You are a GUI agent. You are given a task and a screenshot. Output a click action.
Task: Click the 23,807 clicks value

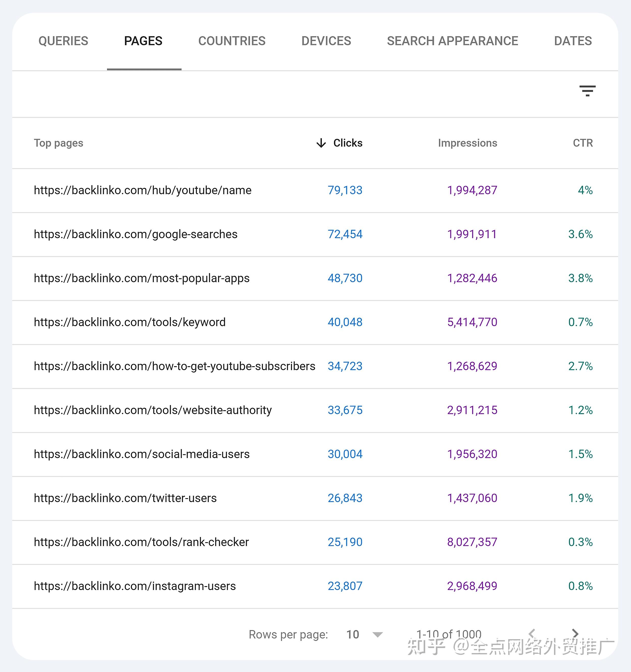pos(345,586)
